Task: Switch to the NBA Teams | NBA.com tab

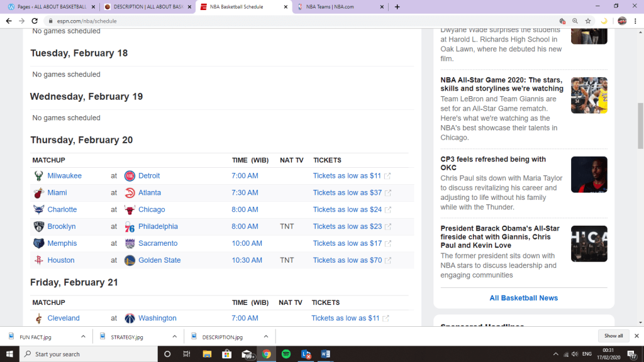Action: 340,7
